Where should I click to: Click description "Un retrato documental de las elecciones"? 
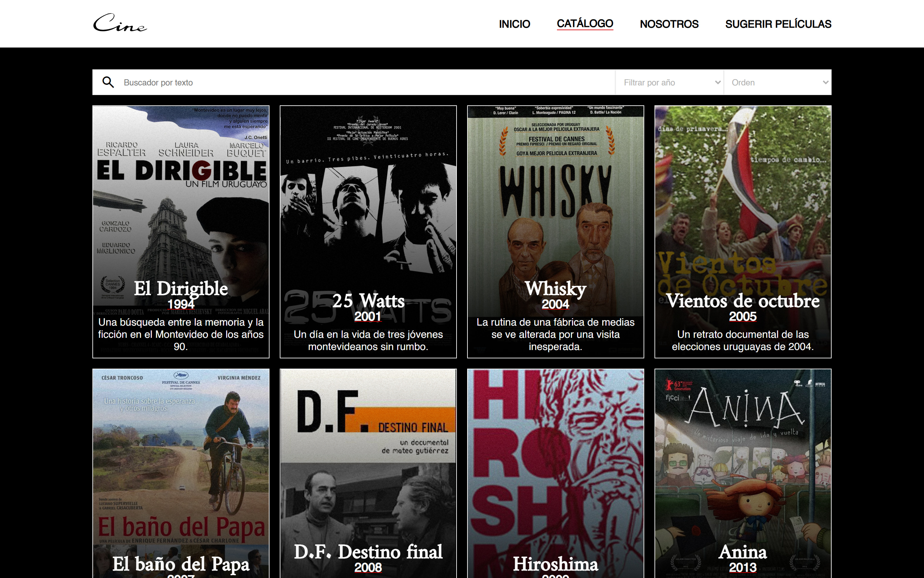coord(743,341)
